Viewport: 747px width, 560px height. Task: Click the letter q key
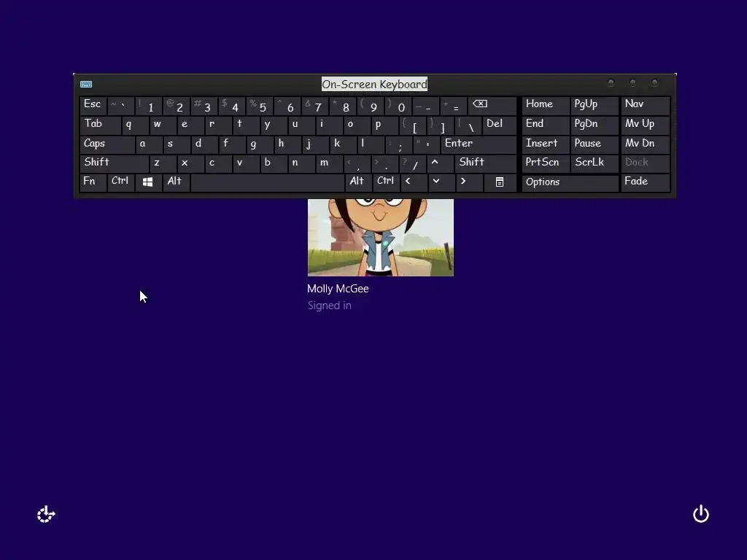click(135, 124)
